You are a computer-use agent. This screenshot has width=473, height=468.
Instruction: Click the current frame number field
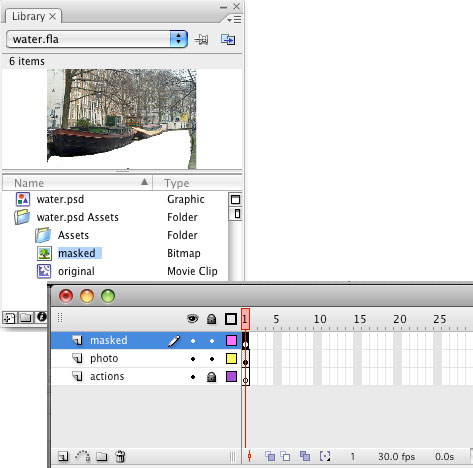353,456
